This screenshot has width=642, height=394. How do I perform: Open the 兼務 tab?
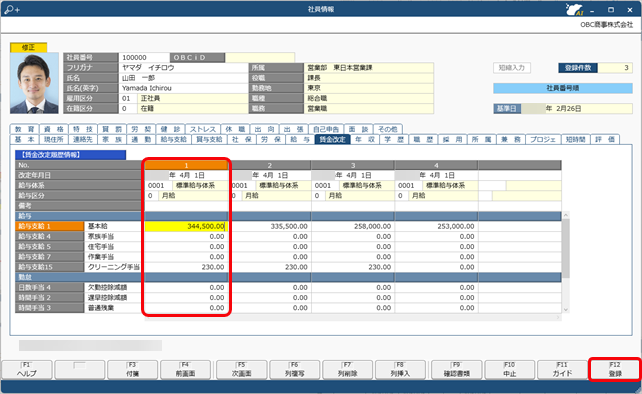click(x=511, y=139)
